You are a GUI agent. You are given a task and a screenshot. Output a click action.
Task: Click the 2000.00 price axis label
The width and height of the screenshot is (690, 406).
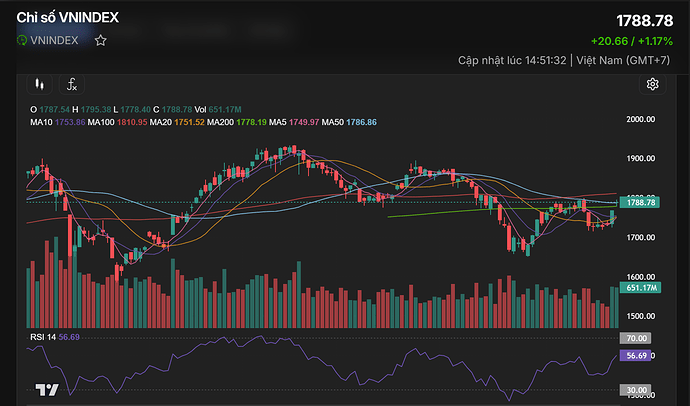(x=641, y=119)
